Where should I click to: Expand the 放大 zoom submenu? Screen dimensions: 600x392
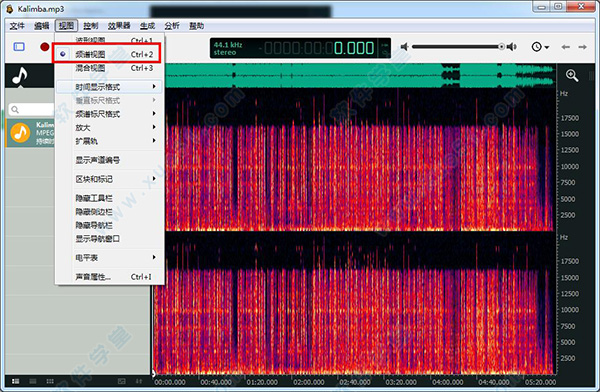coord(109,127)
